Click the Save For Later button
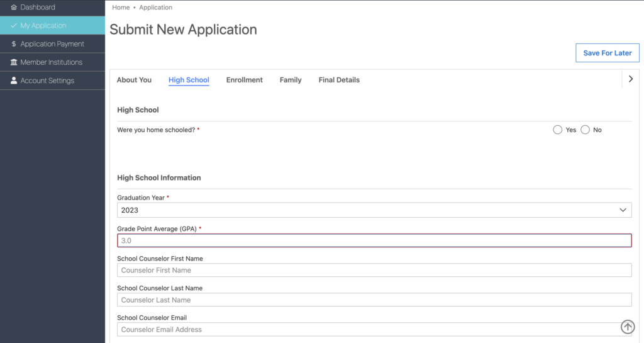 click(607, 53)
